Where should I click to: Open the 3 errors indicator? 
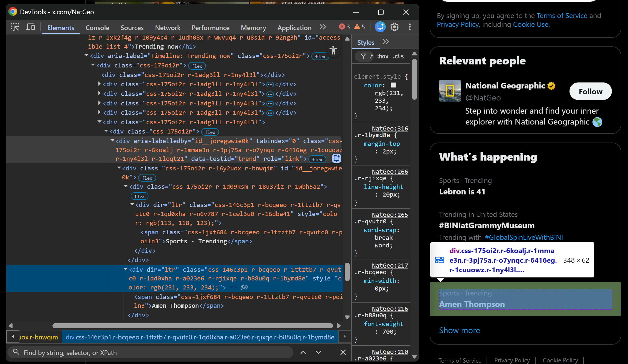click(x=344, y=27)
